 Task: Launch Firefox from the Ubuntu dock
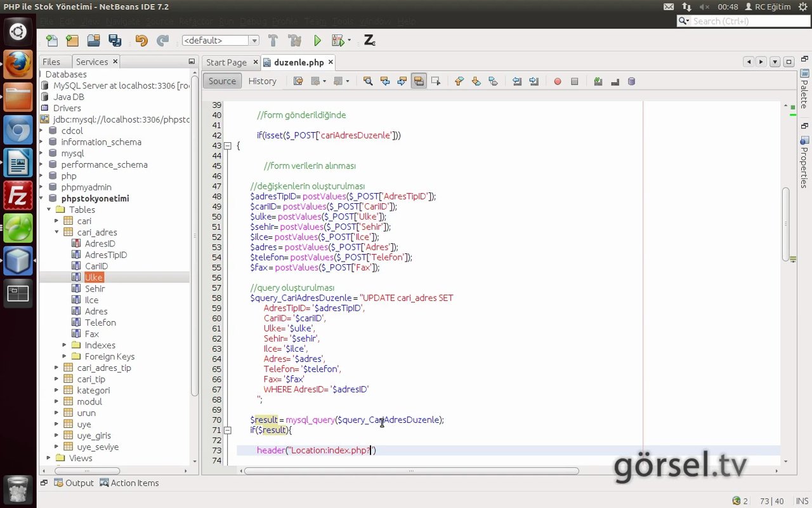[x=18, y=64]
